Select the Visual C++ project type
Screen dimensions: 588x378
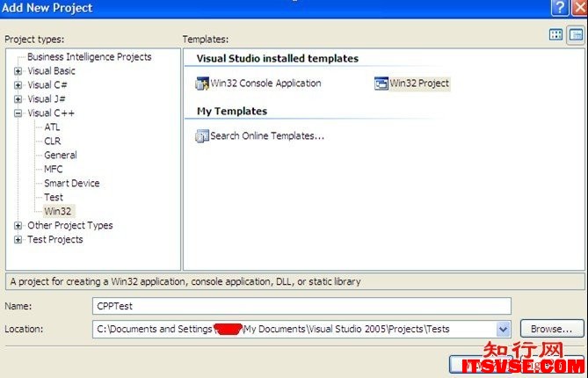51,113
